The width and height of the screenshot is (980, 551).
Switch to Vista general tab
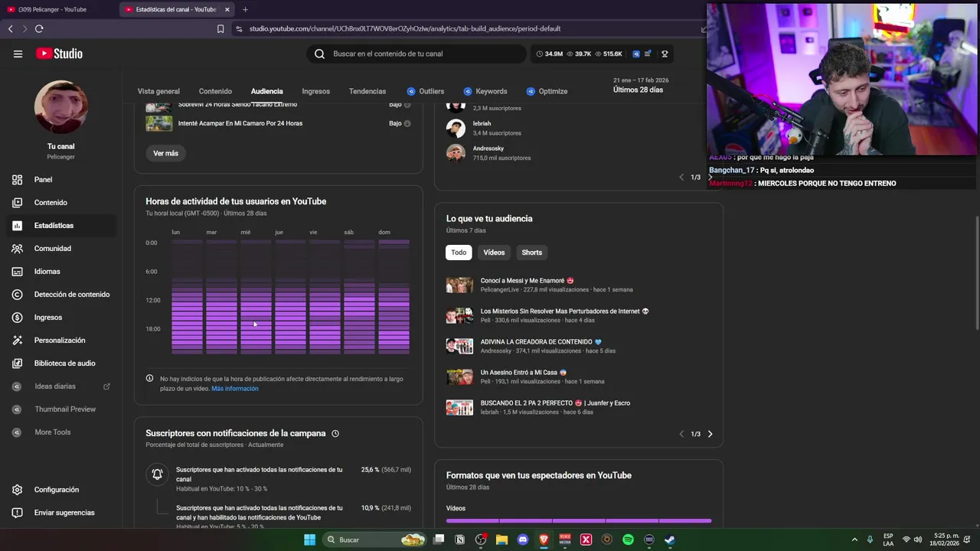(x=158, y=91)
